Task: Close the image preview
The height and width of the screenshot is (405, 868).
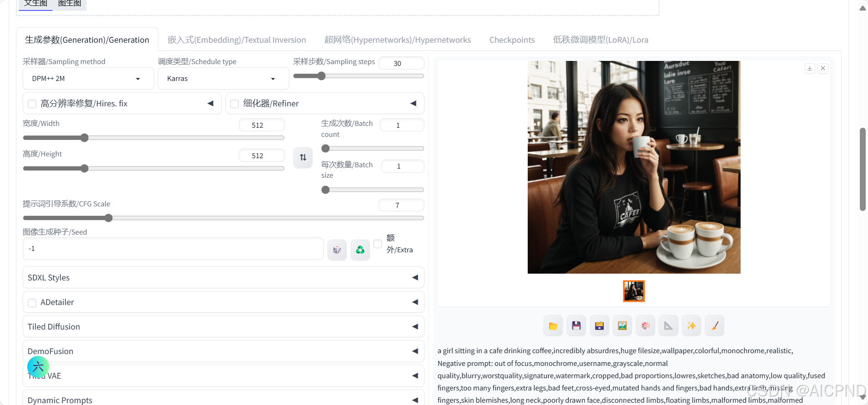Action: coord(823,69)
